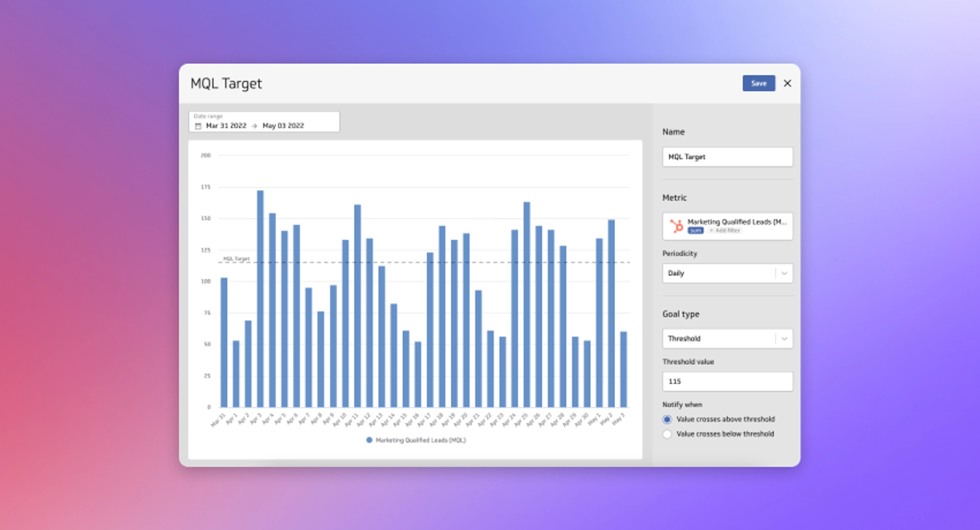This screenshot has height=530, width=980.
Task: Click the tallest bar for Apr 3
Action: [x=260, y=299]
